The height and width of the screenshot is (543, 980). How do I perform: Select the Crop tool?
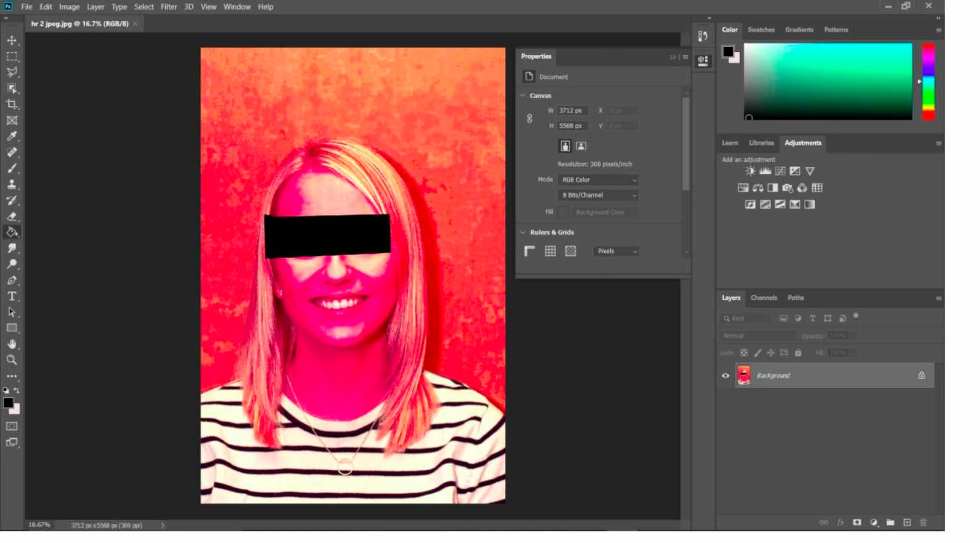(x=12, y=104)
